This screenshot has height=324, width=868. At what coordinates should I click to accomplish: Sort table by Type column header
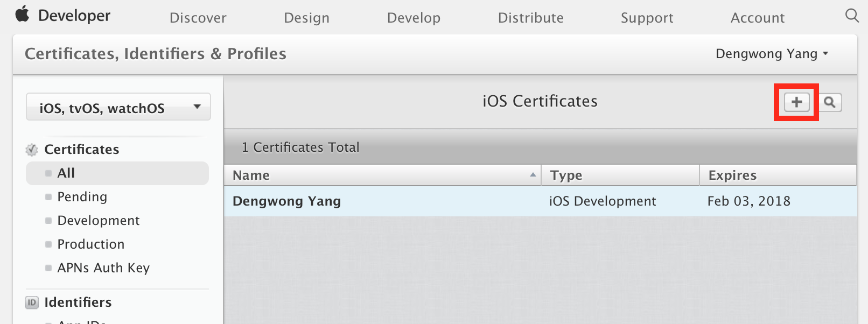[620, 175]
